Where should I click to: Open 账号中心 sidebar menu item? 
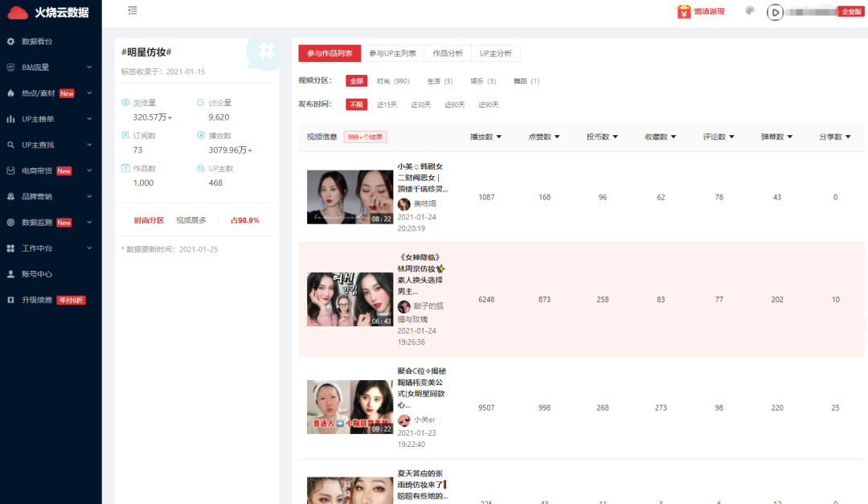(51, 274)
